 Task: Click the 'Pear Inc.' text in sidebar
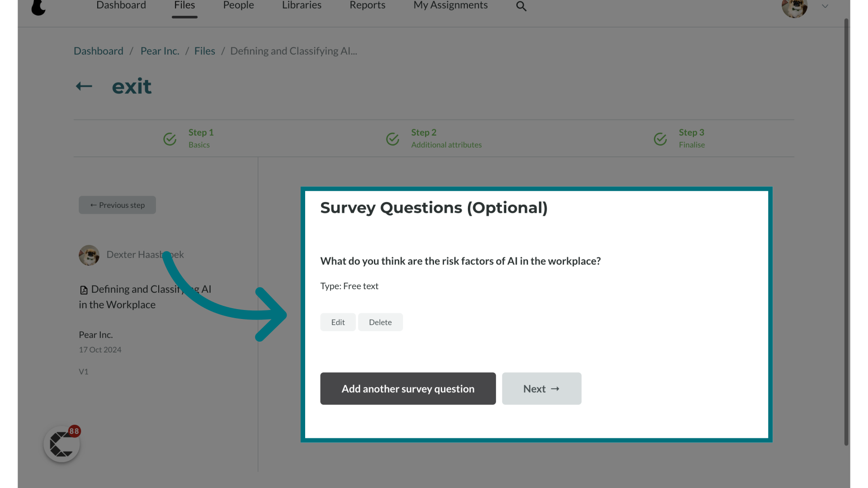pos(96,335)
